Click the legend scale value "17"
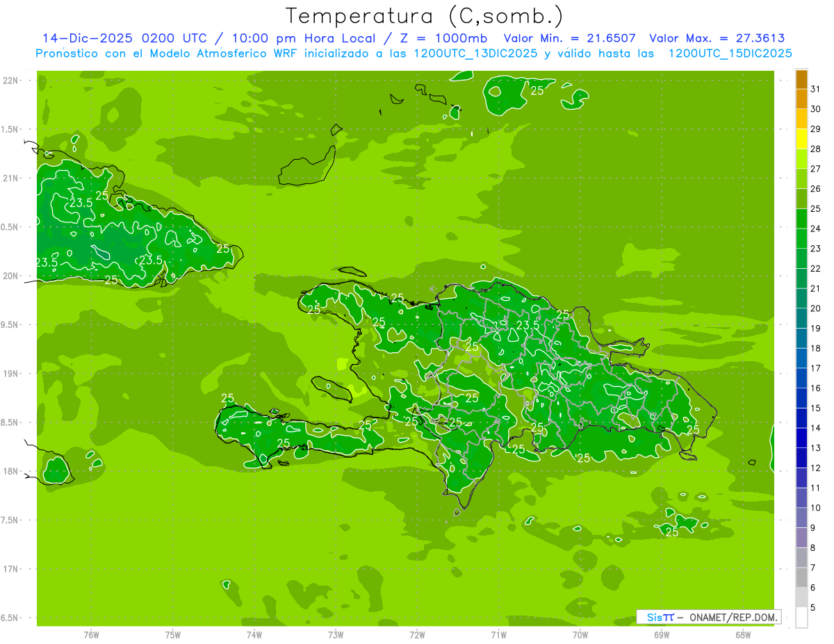 [816, 368]
